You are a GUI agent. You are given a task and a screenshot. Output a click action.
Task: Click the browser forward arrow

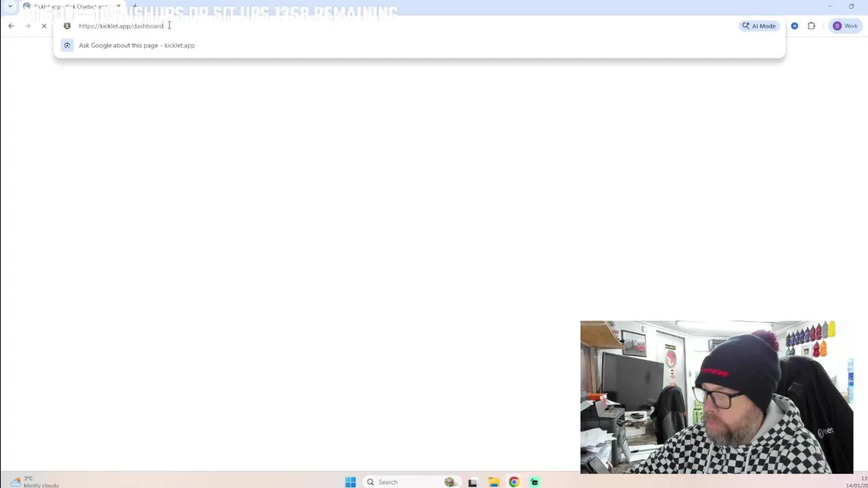pos(28,26)
